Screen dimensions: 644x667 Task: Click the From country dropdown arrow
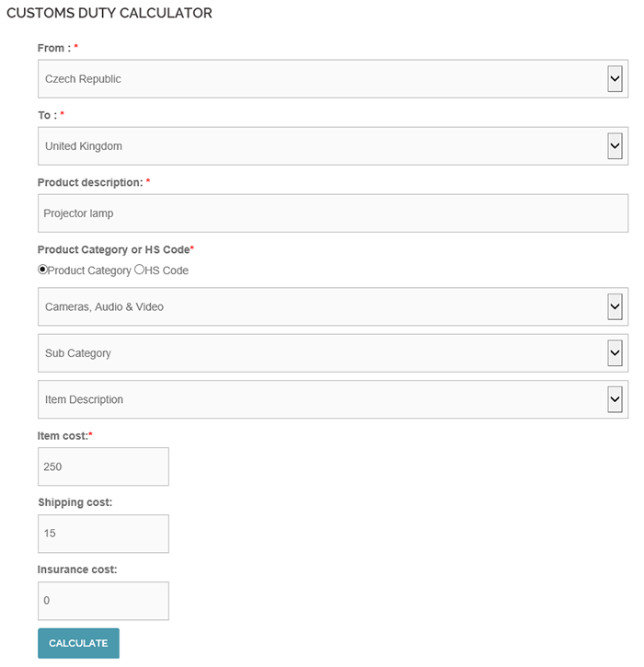pyautogui.click(x=615, y=79)
